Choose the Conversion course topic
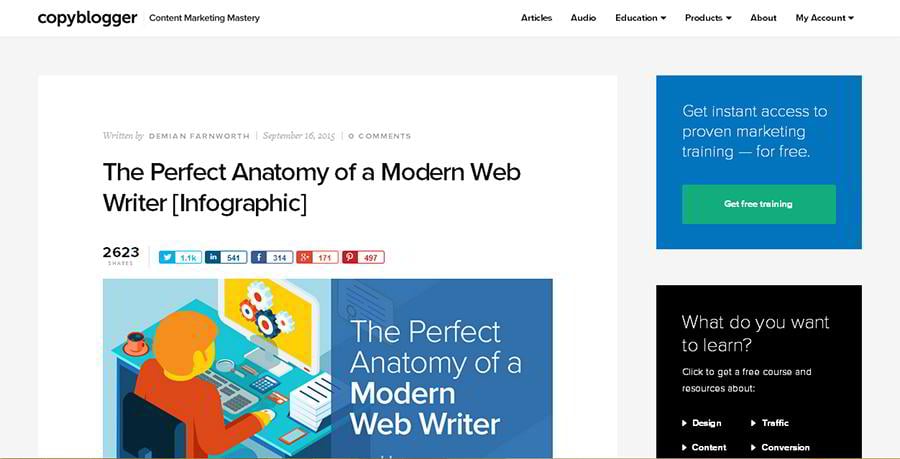 pyautogui.click(x=785, y=447)
